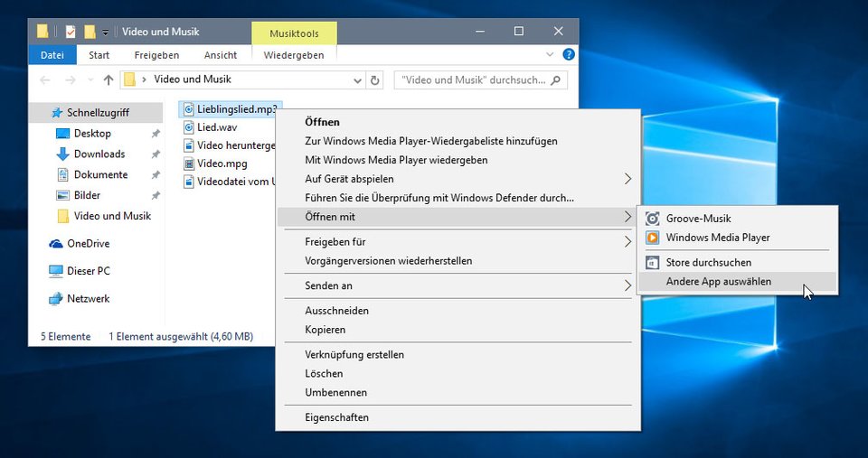868x458 pixels.
Task: Click the pin icon next to Desktop
Action: coord(156,134)
